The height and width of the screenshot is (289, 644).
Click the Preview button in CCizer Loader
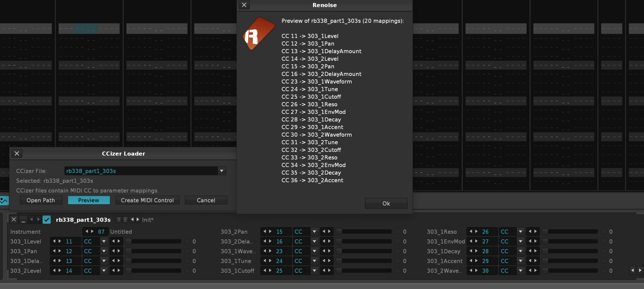pos(89,200)
